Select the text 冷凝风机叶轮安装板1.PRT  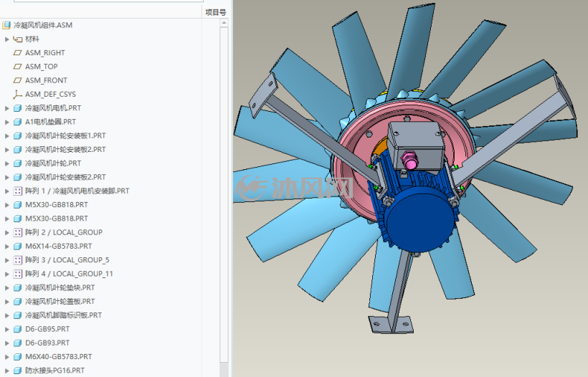coord(65,135)
